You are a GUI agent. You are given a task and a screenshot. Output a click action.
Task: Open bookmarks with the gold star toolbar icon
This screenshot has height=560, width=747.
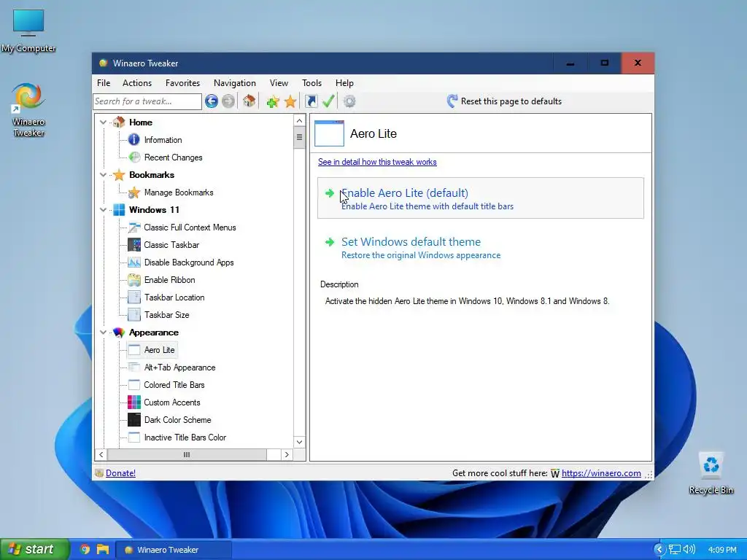290,101
